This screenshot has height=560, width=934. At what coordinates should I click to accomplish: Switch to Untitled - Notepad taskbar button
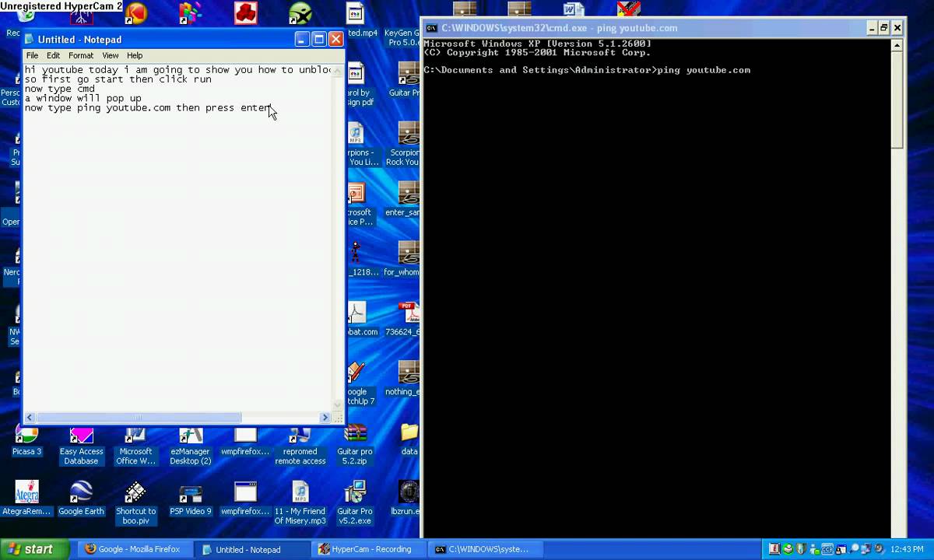(x=251, y=549)
